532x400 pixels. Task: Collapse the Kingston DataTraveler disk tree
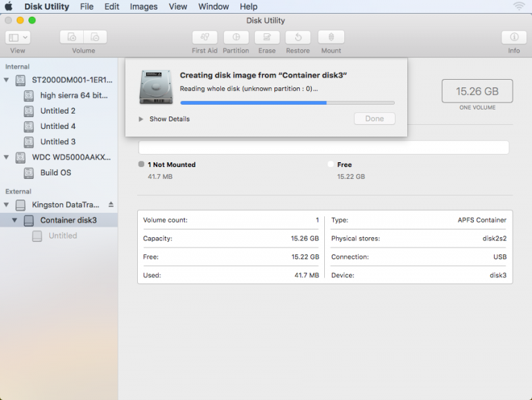[x=6, y=205]
